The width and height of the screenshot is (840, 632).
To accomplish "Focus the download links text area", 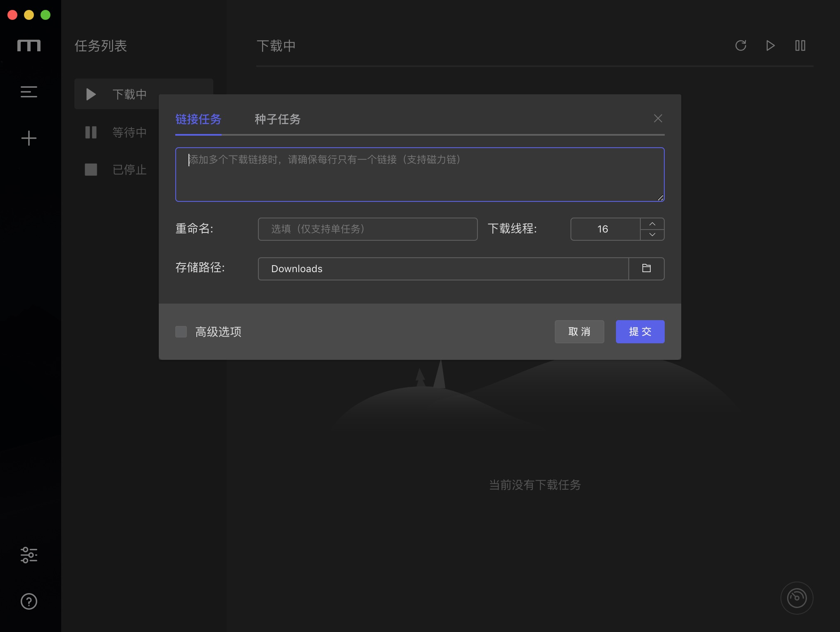I will 420,175.
